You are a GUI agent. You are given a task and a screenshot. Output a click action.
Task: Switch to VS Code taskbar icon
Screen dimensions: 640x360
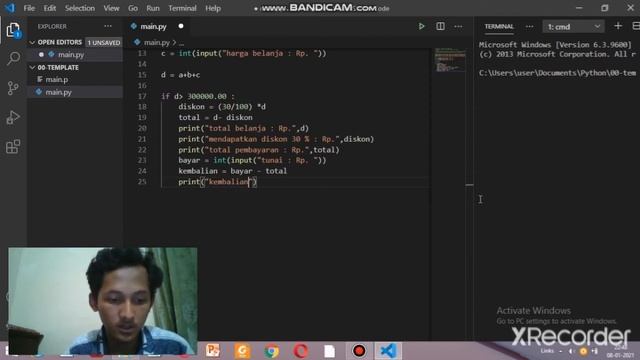pos(388,351)
